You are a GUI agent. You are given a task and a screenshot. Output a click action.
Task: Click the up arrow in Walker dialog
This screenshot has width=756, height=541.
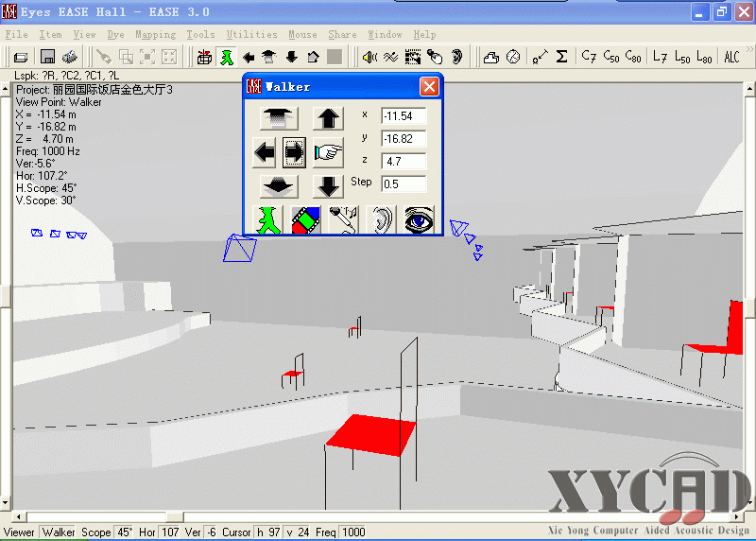tap(328, 118)
